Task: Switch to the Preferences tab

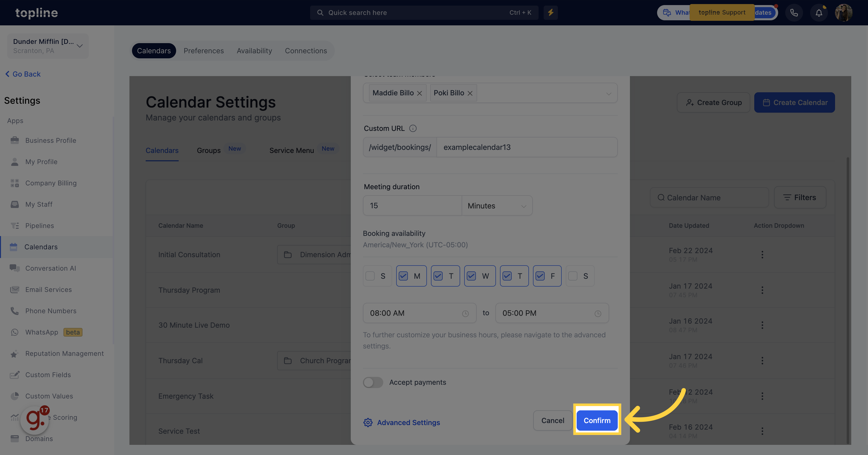Action: tap(203, 51)
